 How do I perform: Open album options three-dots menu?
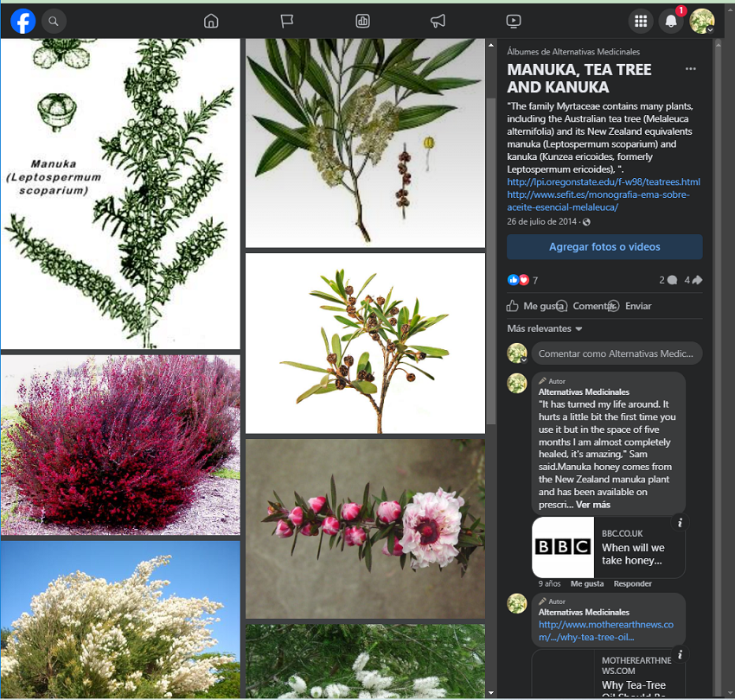tap(690, 69)
